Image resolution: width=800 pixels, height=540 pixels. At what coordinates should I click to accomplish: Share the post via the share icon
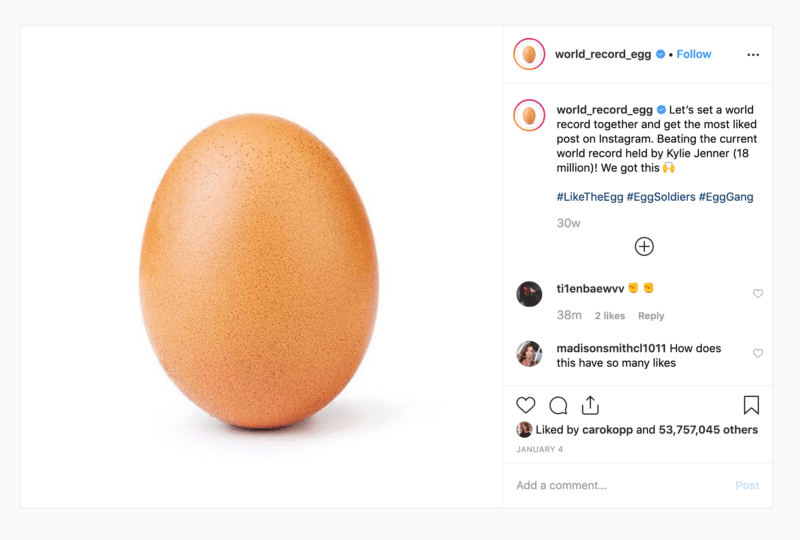click(x=590, y=405)
